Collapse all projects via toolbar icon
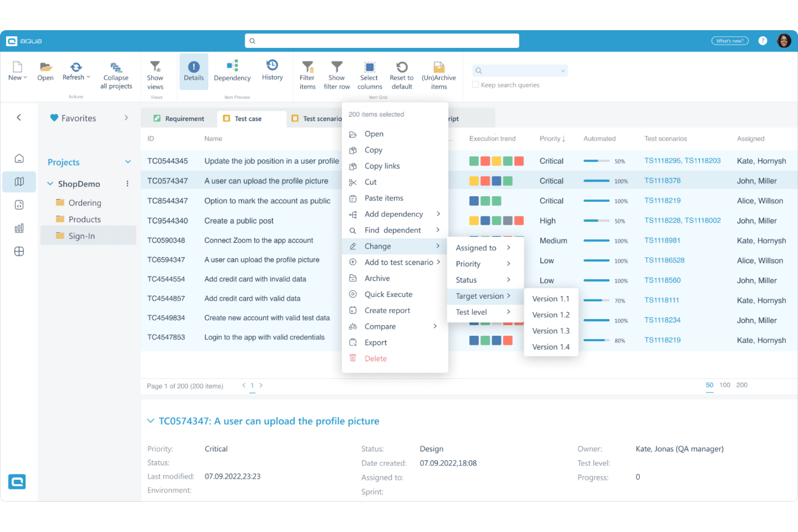This screenshot has width=798, height=532. click(x=116, y=67)
